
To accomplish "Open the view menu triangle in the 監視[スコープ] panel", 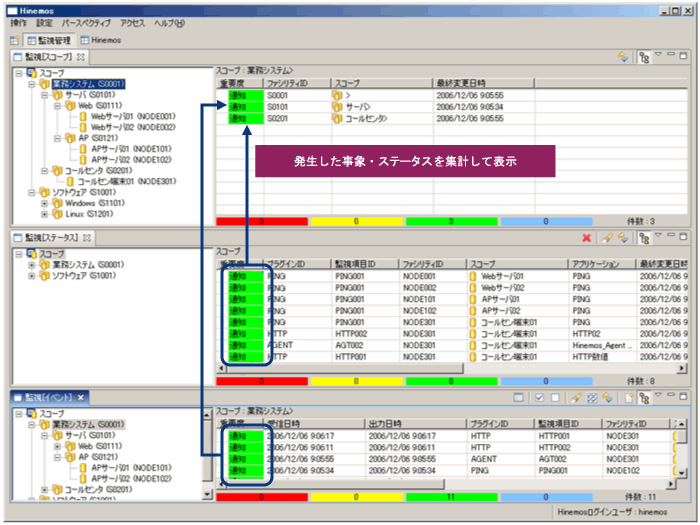I will [658, 54].
